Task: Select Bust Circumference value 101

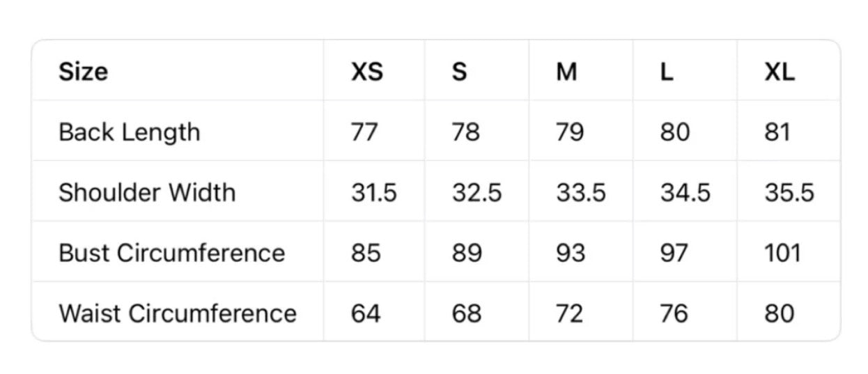Action: (783, 253)
